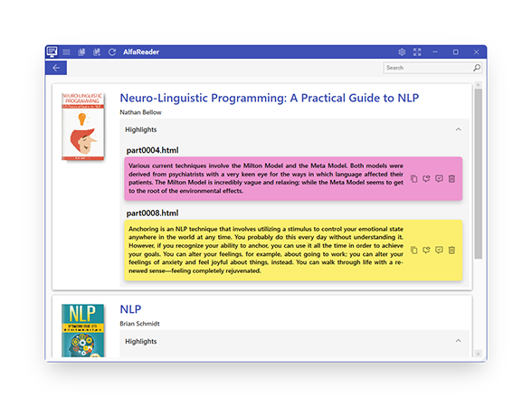Copy the pink Milton Model highlight
Image resolution: width=532 pixels, height=407 pixels.
pos(414,179)
